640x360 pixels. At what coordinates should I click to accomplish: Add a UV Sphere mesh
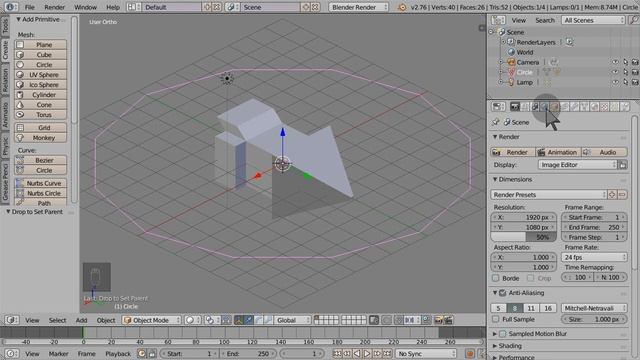tap(40, 75)
